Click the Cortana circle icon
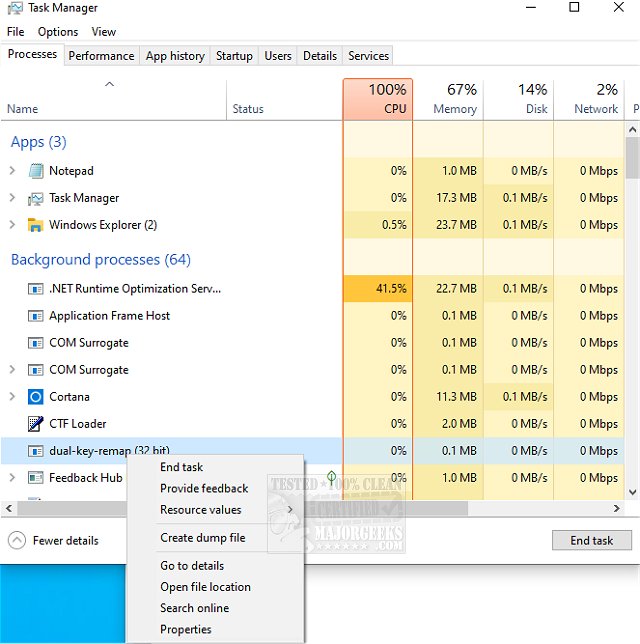The width and height of the screenshot is (640, 644). 36,397
